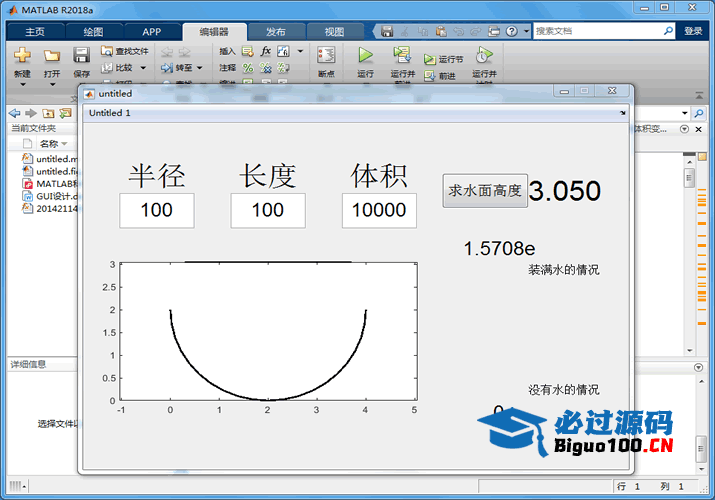Click the green percent comment icon
The width and height of the screenshot is (715, 500).
click(x=248, y=68)
